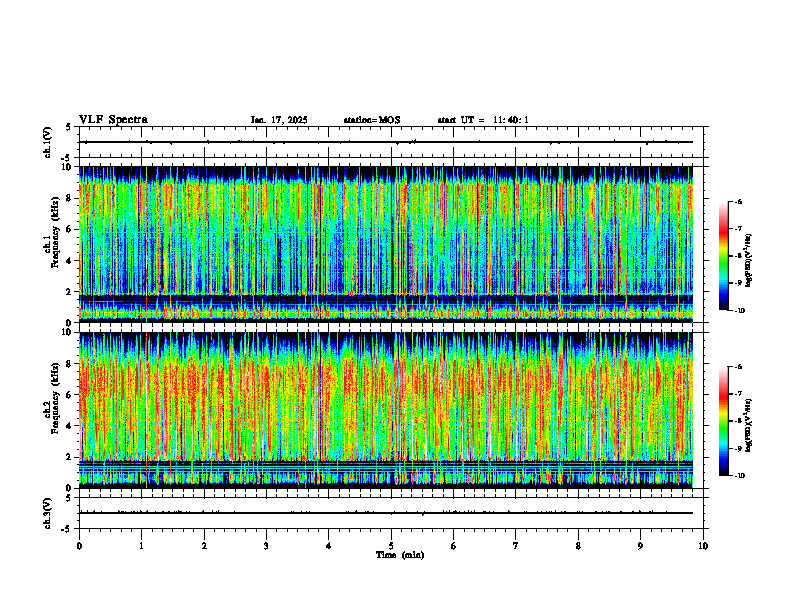Click the "-8" label on ch.1 colorbar

(738, 256)
